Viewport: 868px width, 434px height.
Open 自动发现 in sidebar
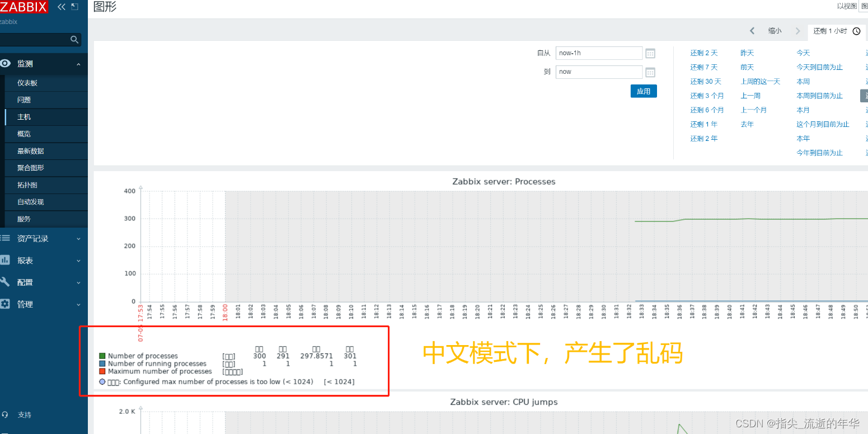coord(31,202)
